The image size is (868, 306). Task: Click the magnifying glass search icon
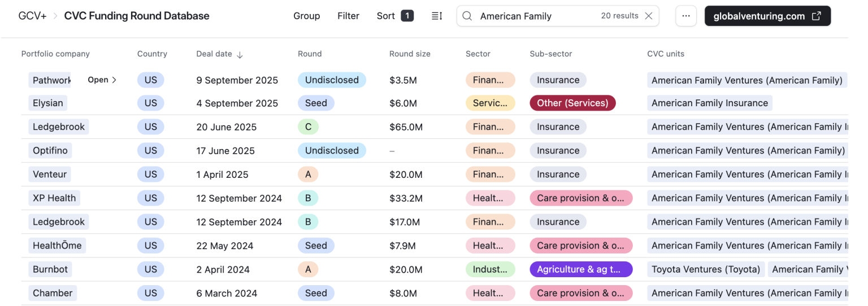(x=467, y=16)
